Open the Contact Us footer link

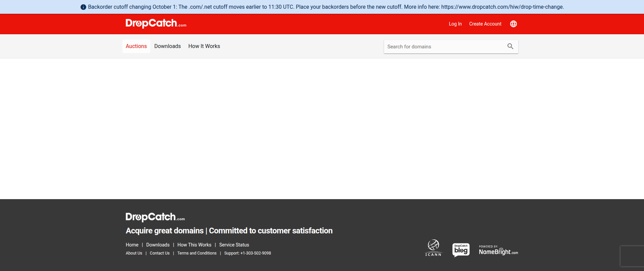click(x=160, y=253)
